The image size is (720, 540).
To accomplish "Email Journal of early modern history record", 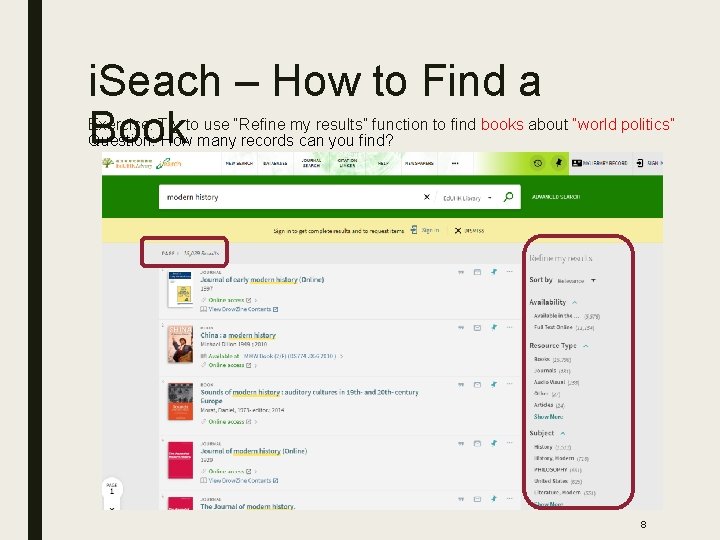I will point(477,272).
